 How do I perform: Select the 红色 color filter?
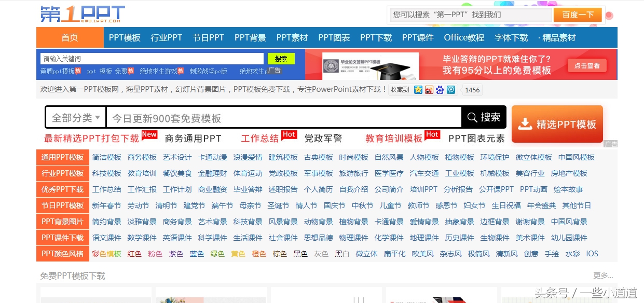click(x=134, y=254)
